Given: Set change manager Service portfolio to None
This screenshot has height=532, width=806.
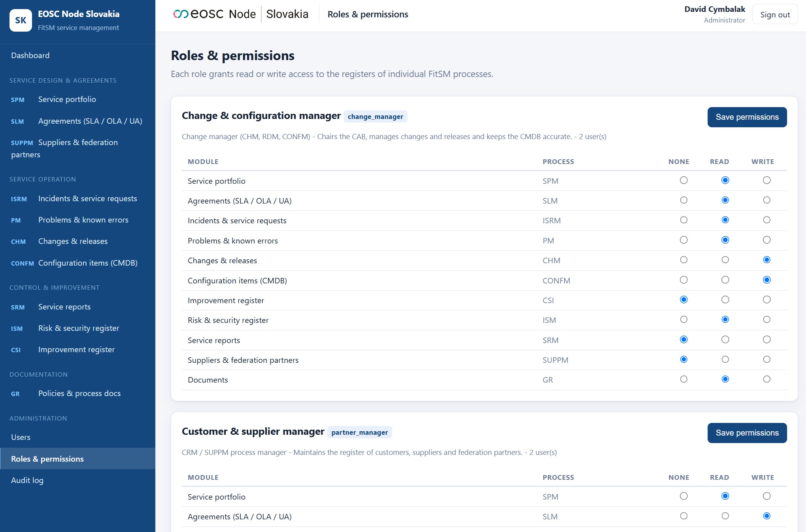Looking at the screenshot, I should coord(683,180).
